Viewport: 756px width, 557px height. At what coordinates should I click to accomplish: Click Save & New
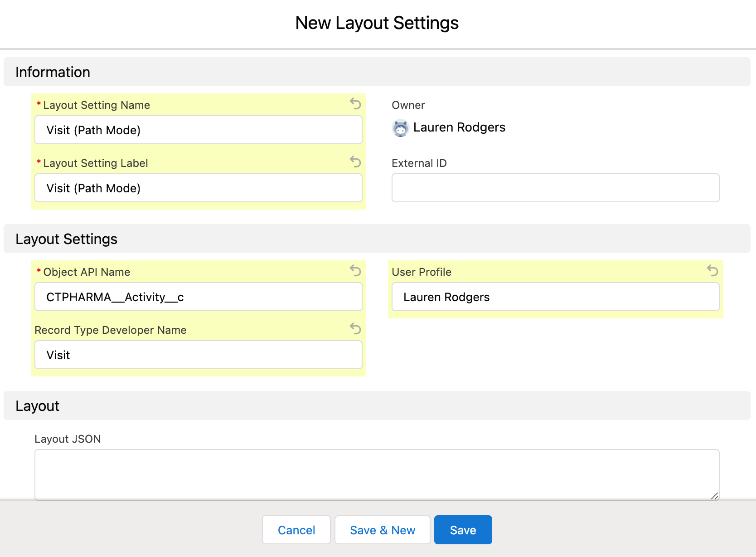382,529
